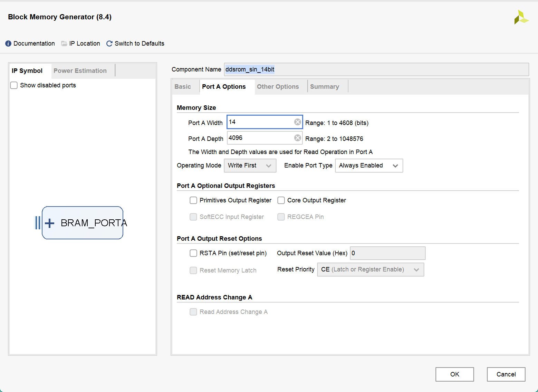The width and height of the screenshot is (538, 392).
Task: Check Primitives Output Register
Action: pos(193,200)
